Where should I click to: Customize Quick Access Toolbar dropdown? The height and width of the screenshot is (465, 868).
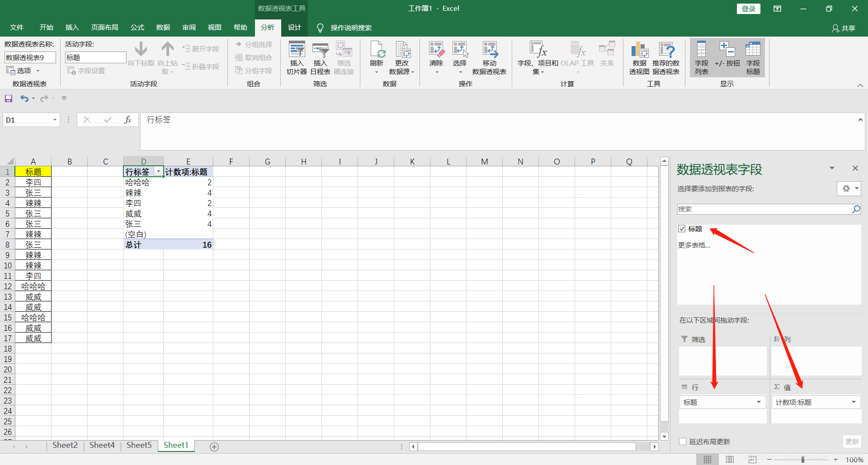(x=64, y=98)
